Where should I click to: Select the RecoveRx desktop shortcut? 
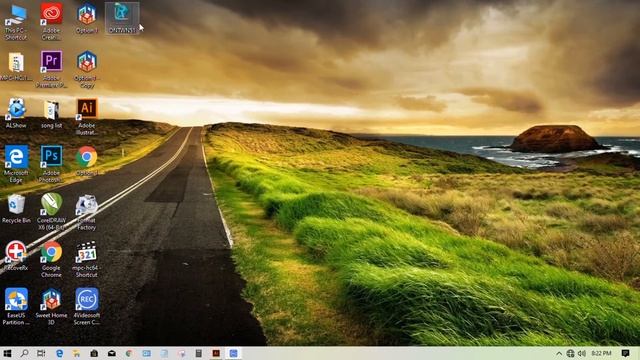tap(16, 256)
